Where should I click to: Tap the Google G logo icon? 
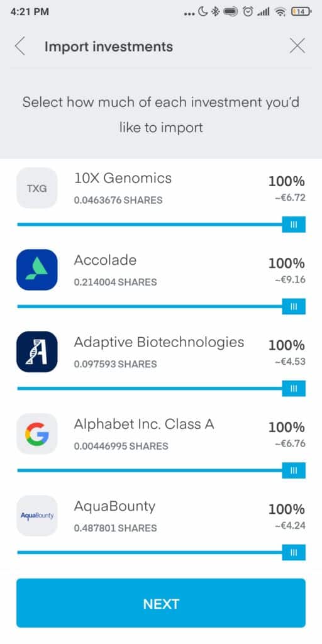pos(37,434)
